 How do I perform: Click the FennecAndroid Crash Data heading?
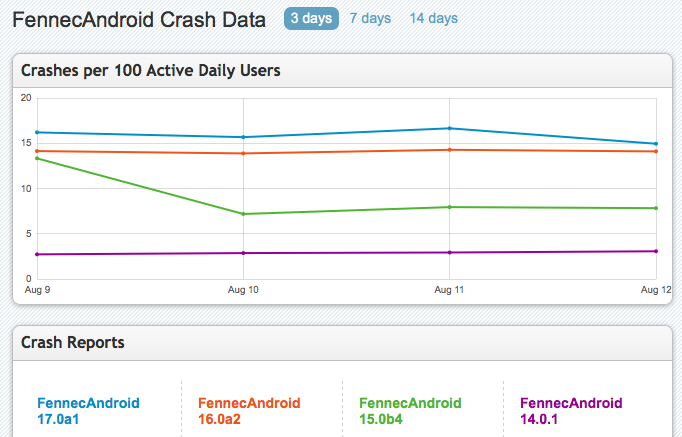point(139,19)
